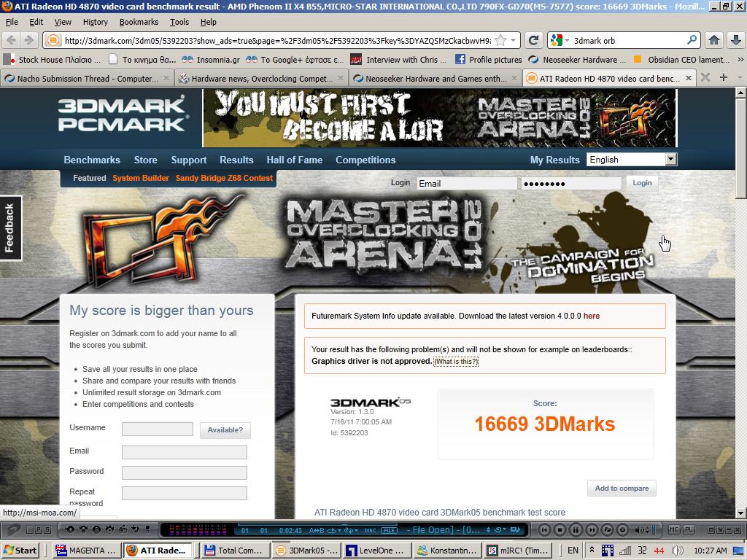Click the search magnifier in search box

tap(692, 41)
